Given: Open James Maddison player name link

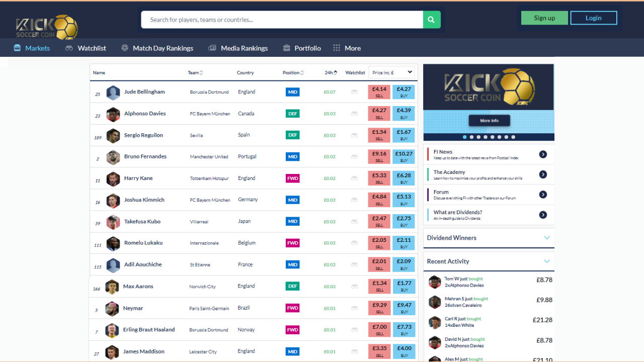Looking at the screenshot, I should [x=144, y=351].
